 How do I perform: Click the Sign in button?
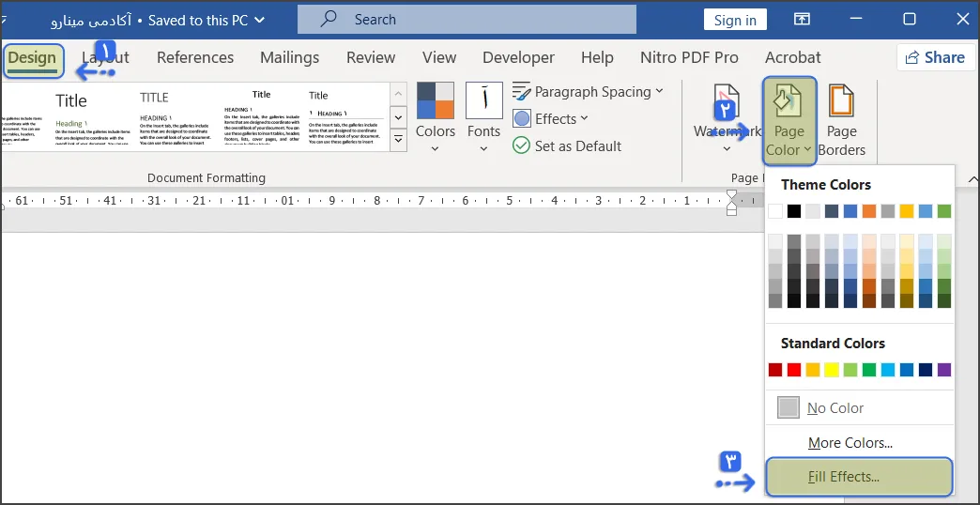click(x=735, y=20)
